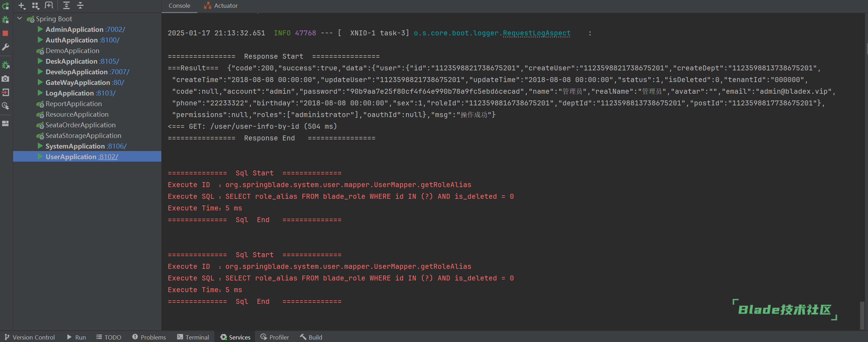Click the 'Response Start' header line
This screenshot has height=342, width=868.
coord(273,56)
